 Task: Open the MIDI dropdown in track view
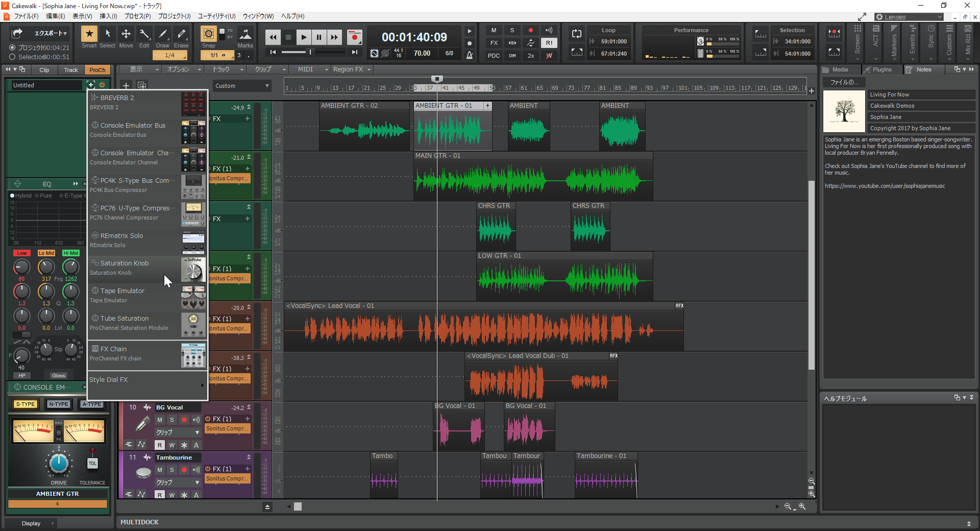(312, 69)
